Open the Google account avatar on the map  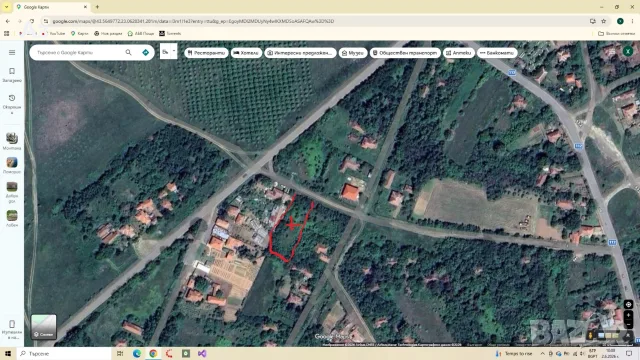click(x=628, y=51)
